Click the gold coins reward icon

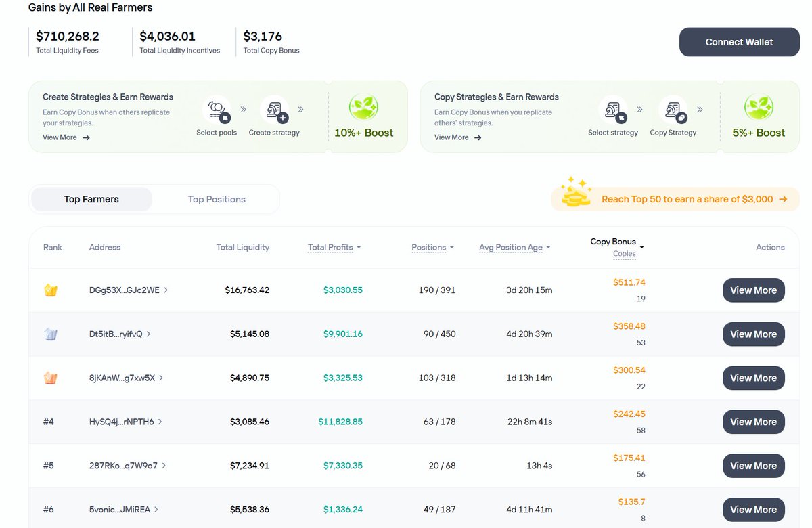[x=575, y=194]
